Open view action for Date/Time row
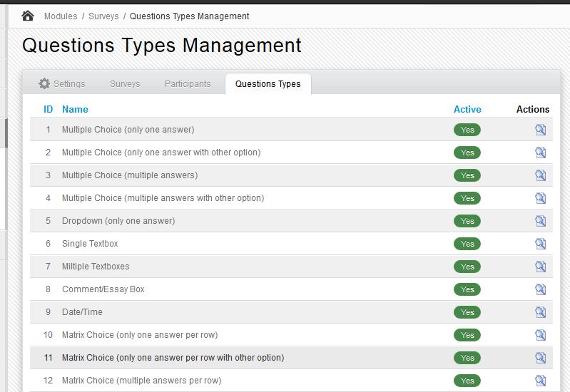570x392 pixels. 540,312
